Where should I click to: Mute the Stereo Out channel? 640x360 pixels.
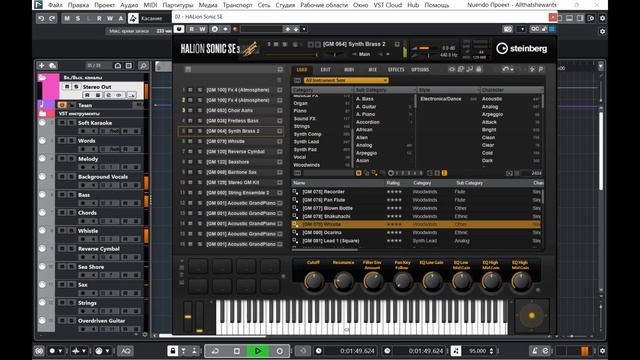click(x=67, y=87)
